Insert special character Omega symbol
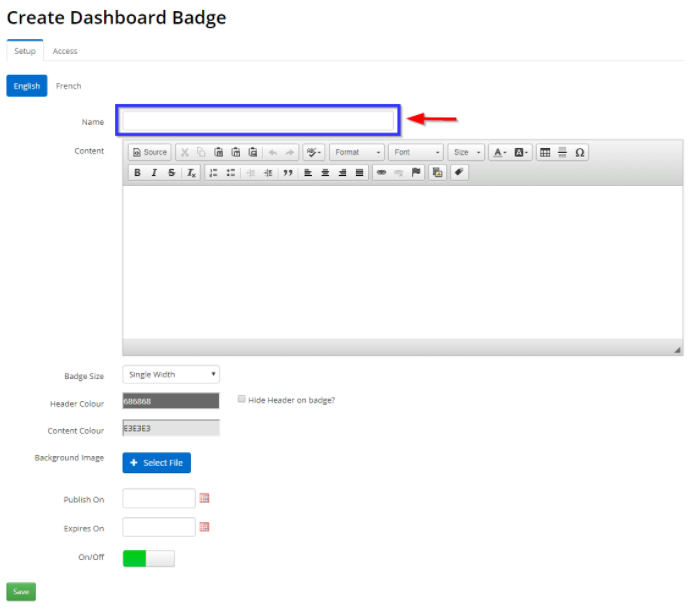691x610 pixels. coord(580,152)
